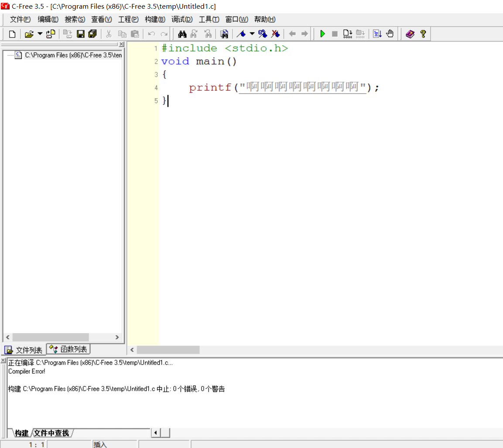This screenshot has width=503, height=448.
Task: Click the save project toolbar icon
Action: click(x=67, y=34)
